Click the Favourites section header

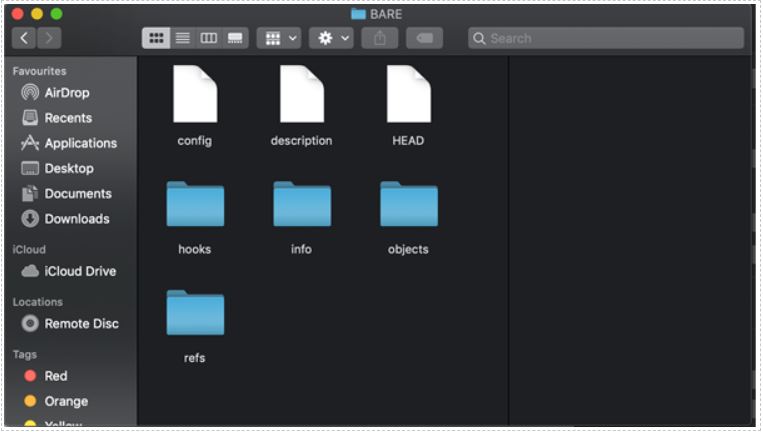39,71
